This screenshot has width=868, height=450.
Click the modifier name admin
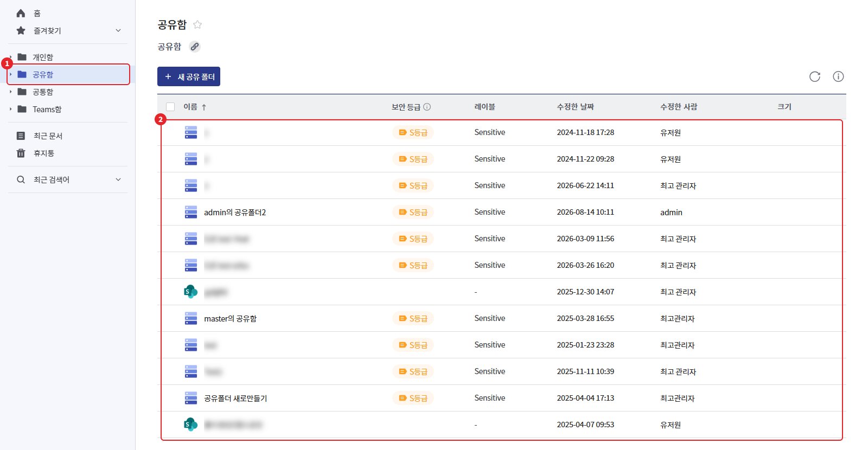tap(671, 213)
